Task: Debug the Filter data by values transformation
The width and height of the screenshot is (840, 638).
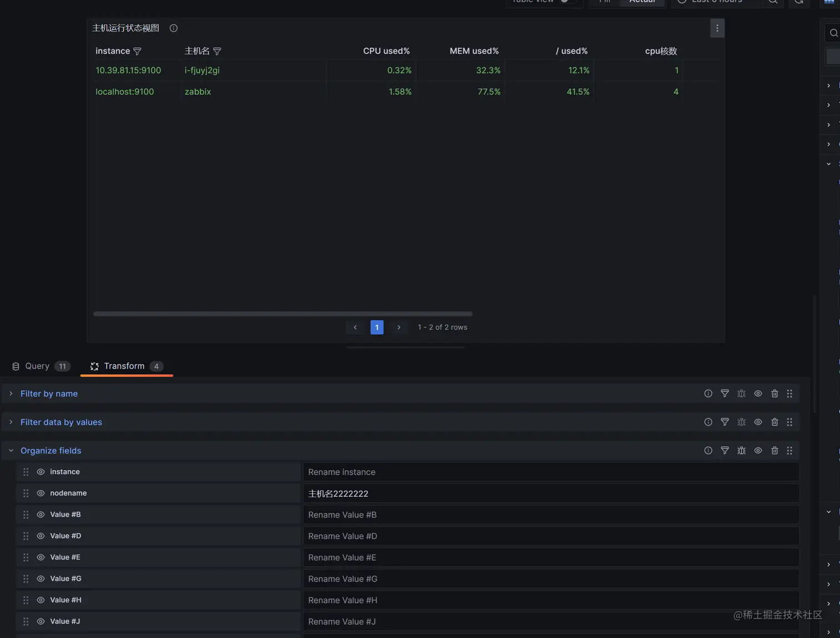Action: pyautogui.click(x=741, y=422)
